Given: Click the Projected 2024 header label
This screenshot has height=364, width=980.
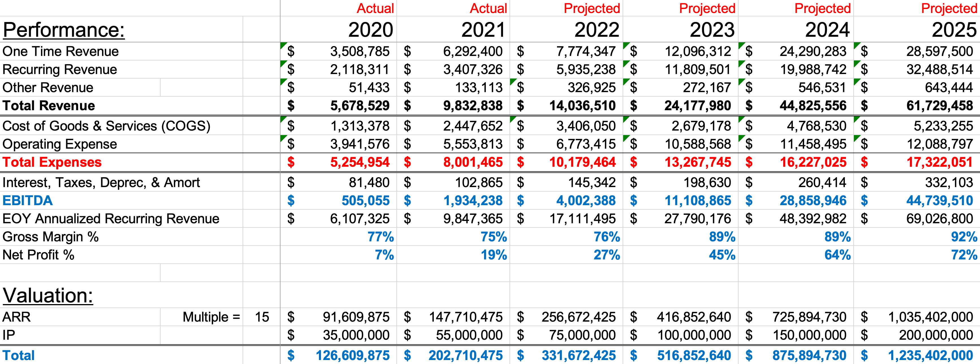Looking at the screenshot, I should pyautogui.click(x=822, y=8).
